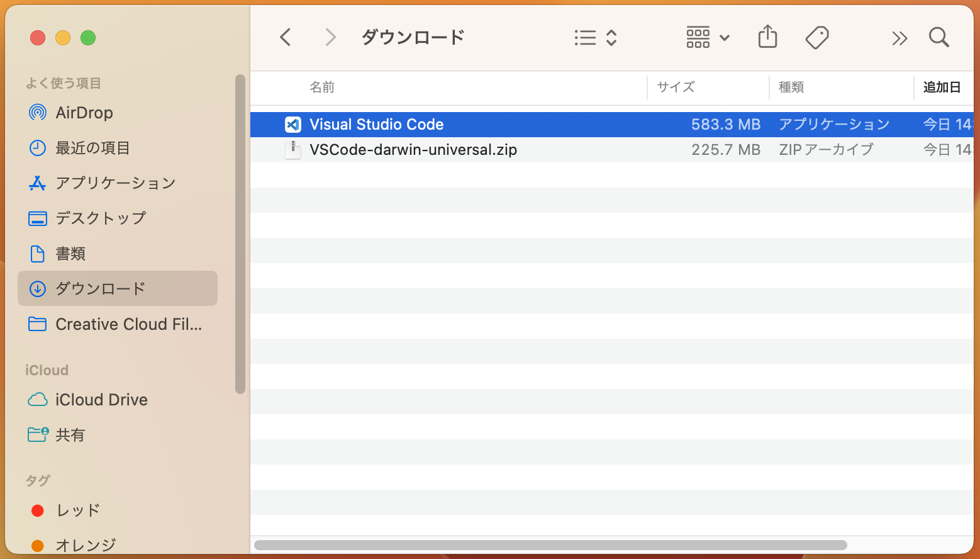Open the アプリケーション folder in sidebar

pos(116,183)
